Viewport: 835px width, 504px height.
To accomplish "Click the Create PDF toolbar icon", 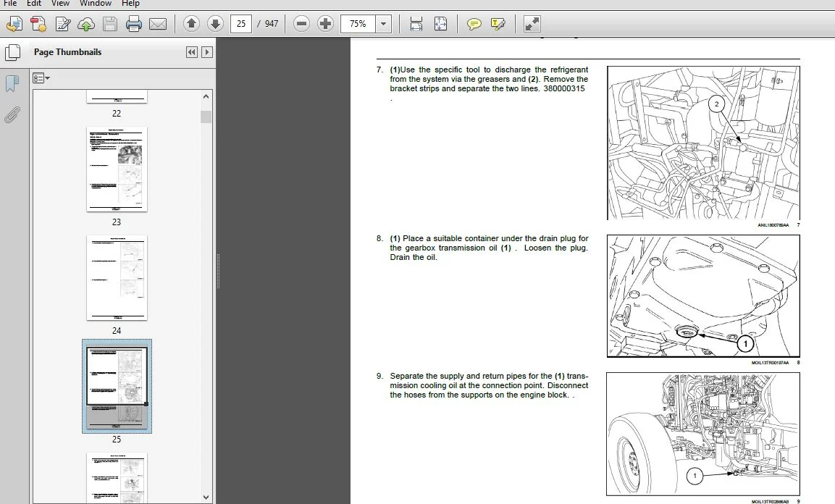I will [x=38, y=24].
